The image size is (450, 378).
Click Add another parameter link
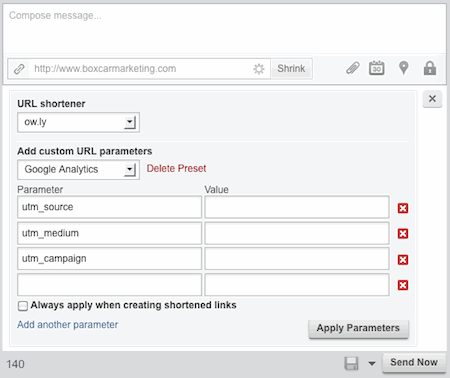pos(68,325)
